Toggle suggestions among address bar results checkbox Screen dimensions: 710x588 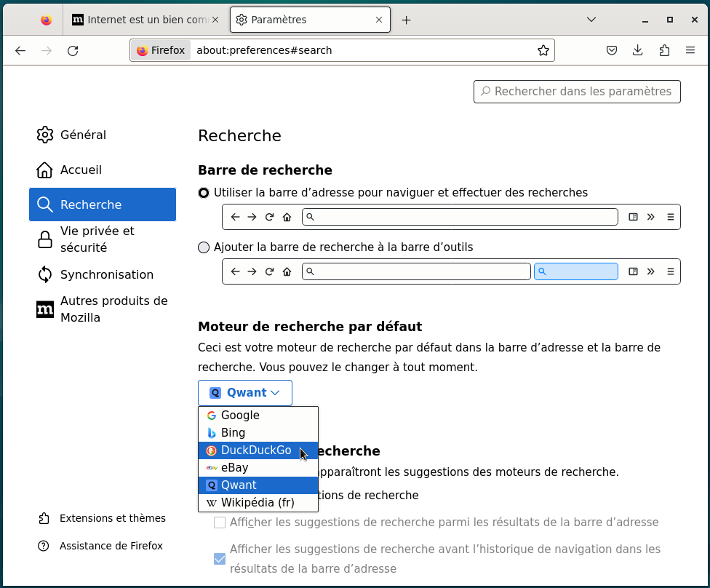(x=220, y=523)
